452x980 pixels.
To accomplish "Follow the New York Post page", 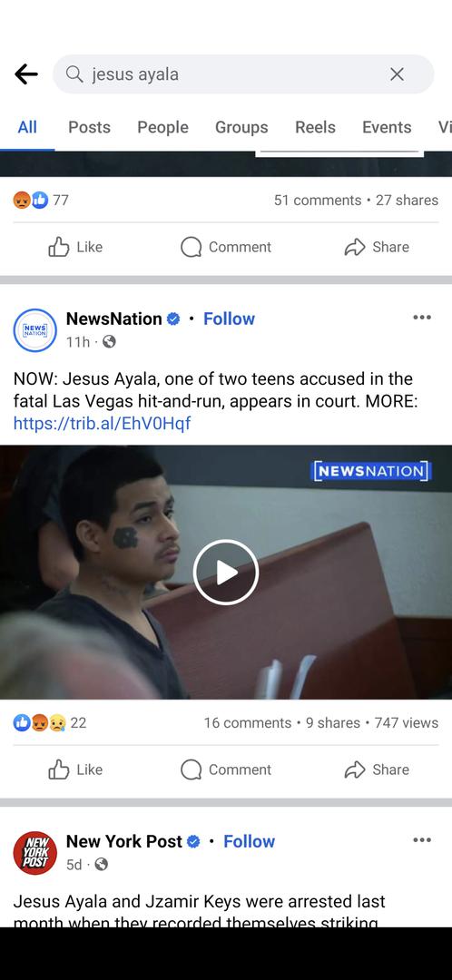I will (249, 841).
